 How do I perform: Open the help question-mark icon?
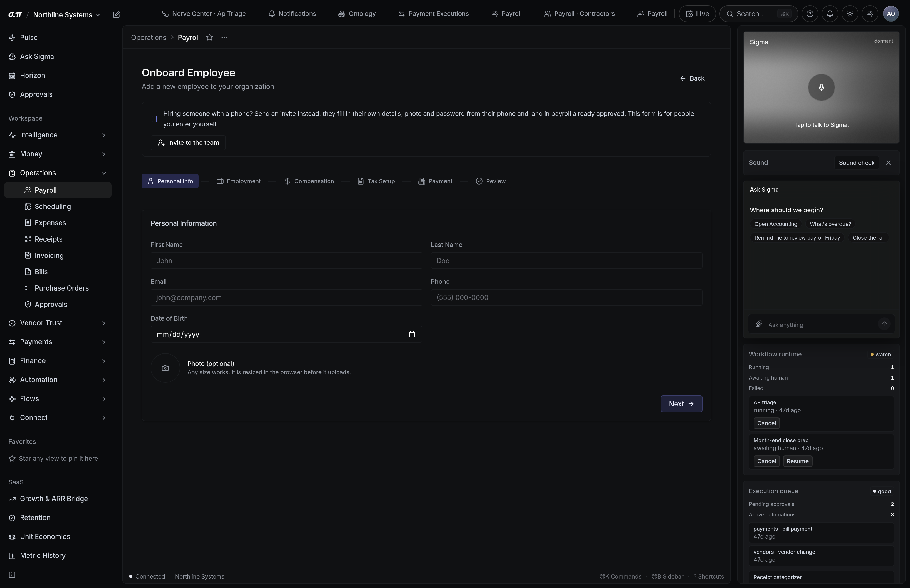pyautogui.click(x=810, y=14)
